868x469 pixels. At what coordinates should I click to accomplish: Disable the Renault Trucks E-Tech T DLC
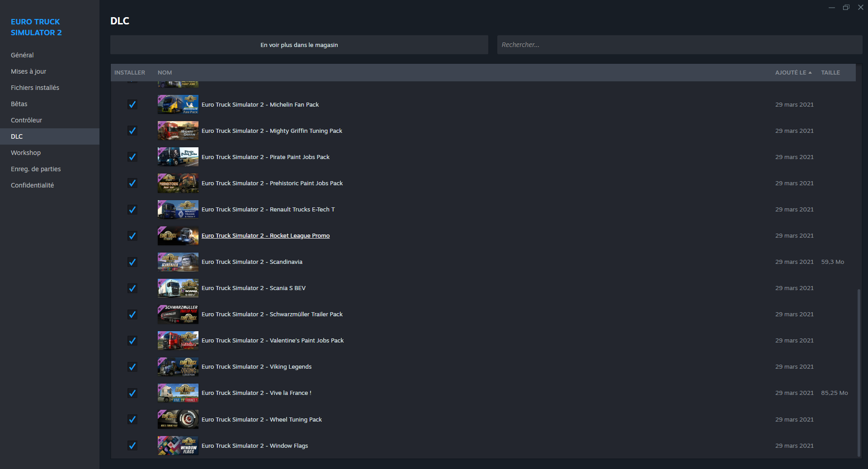tap(132, 210)
